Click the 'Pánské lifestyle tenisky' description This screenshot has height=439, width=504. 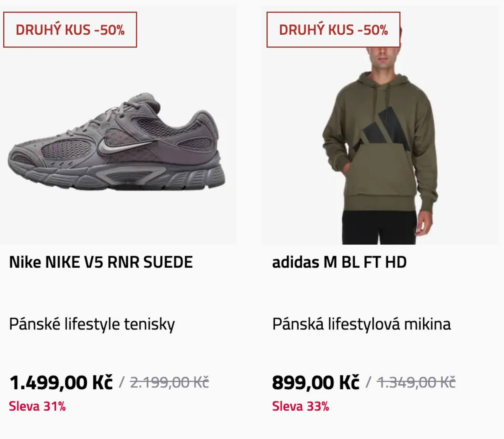coord(92,324)
